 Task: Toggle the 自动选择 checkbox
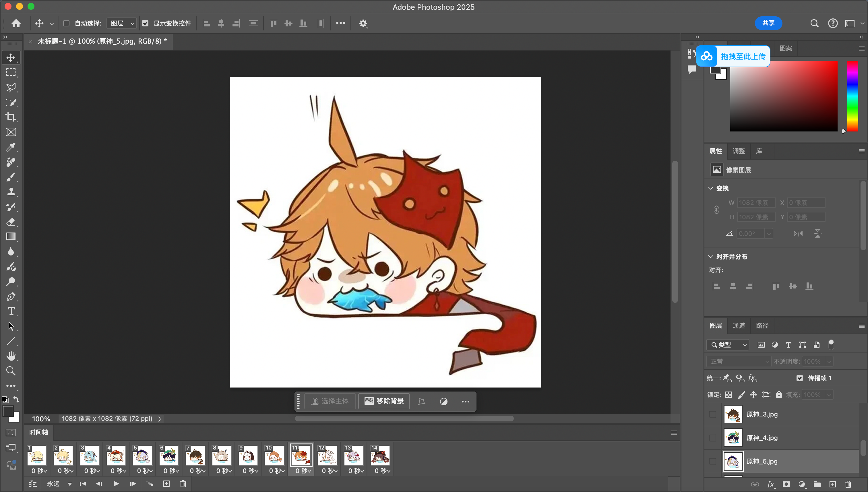point(66,23)
